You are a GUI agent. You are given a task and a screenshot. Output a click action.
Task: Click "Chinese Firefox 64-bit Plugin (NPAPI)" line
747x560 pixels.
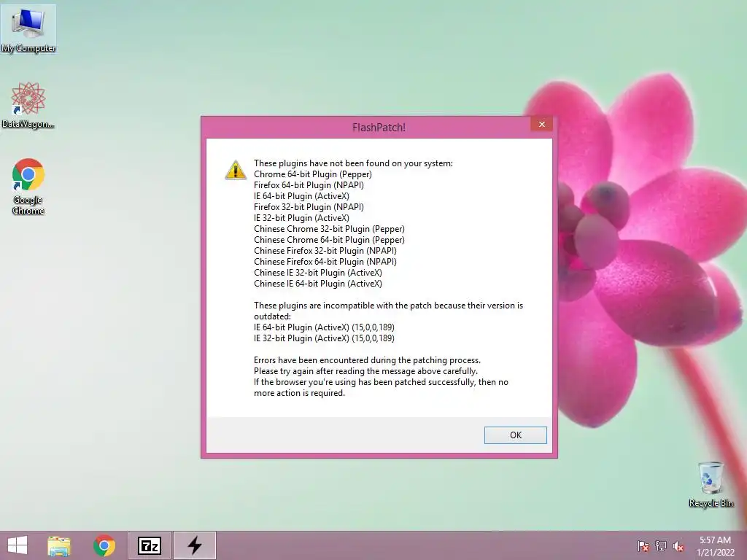pos(325,262)
